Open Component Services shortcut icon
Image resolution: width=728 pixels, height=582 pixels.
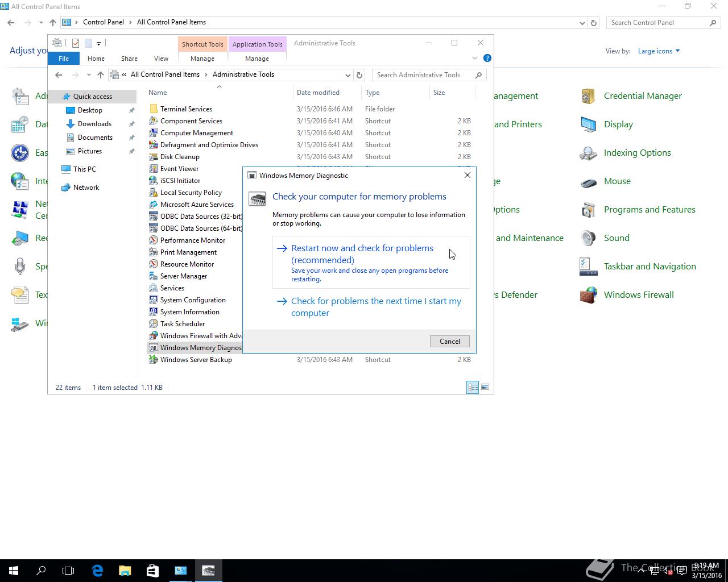pyautogui.click(x=153, y=121)
